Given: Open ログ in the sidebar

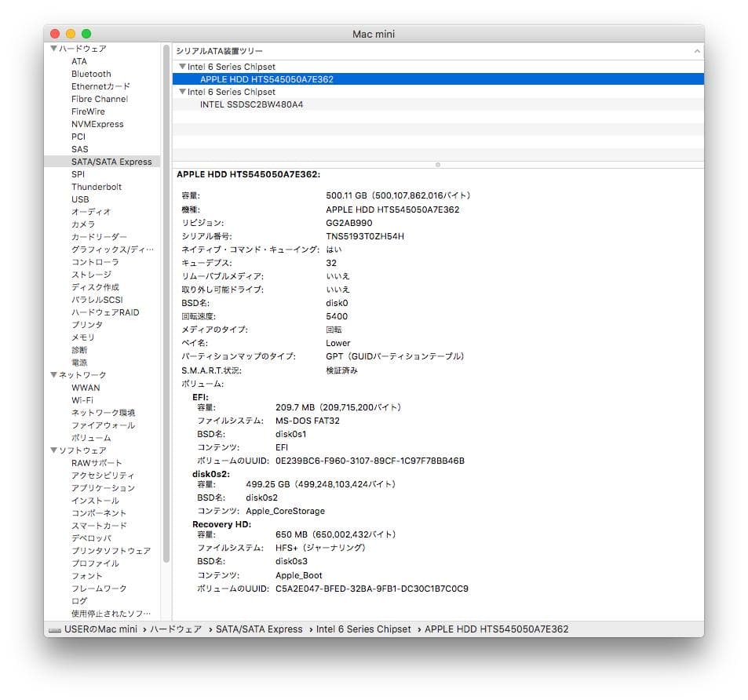Looking at the screenshot, I should (x=79, y=601).
